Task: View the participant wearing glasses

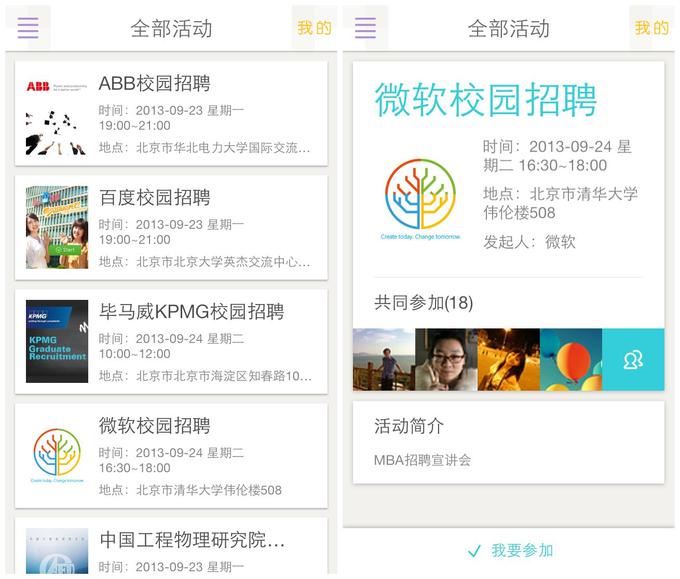Action: click(x=446, y=360)
